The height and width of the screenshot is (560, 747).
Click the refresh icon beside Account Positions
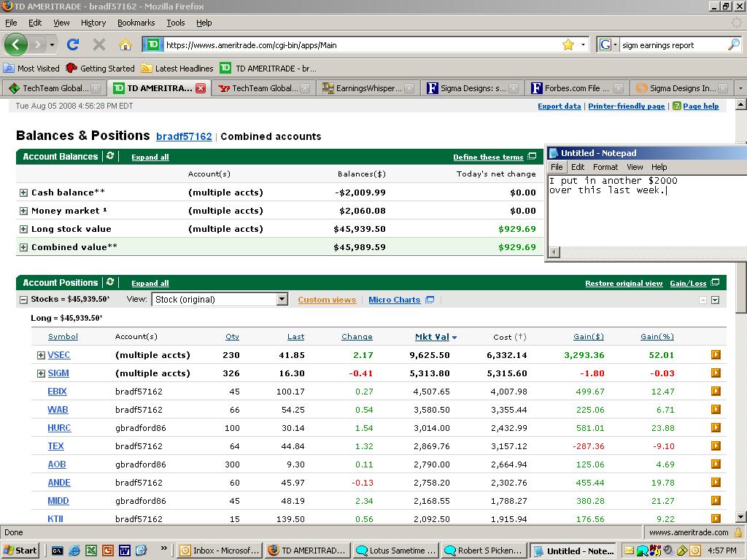pyautogui.click(x=110, y=282)
